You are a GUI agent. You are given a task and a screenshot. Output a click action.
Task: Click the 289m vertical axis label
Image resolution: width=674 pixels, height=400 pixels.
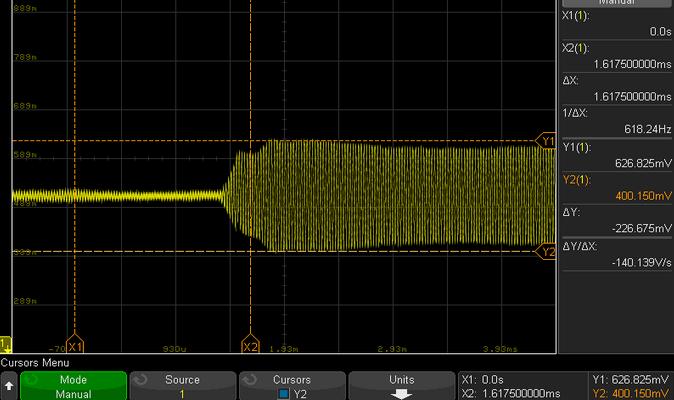click(25, 302)
